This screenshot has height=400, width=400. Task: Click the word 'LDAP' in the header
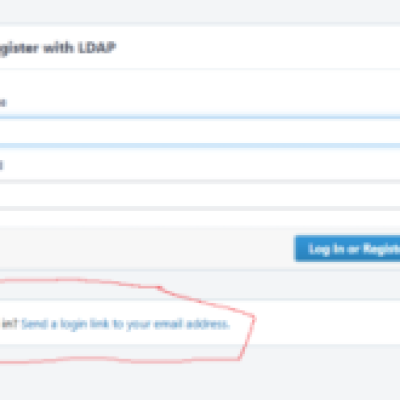click(97, 48)
